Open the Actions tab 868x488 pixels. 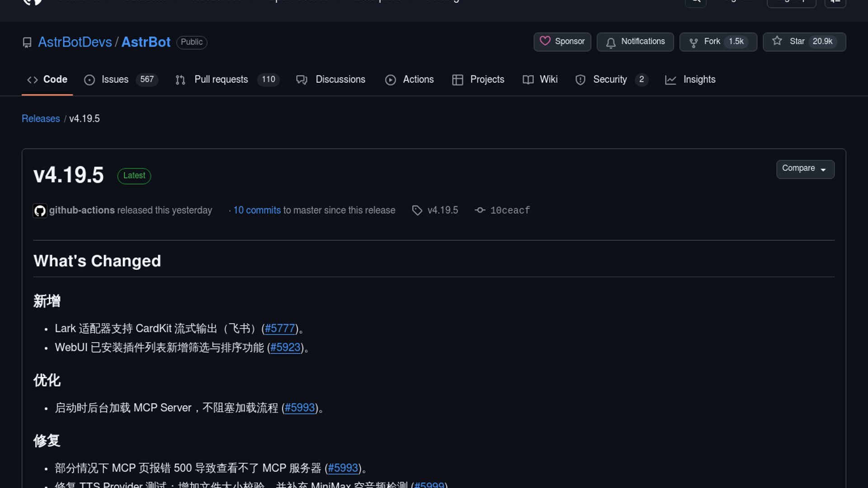pos(418,80)
